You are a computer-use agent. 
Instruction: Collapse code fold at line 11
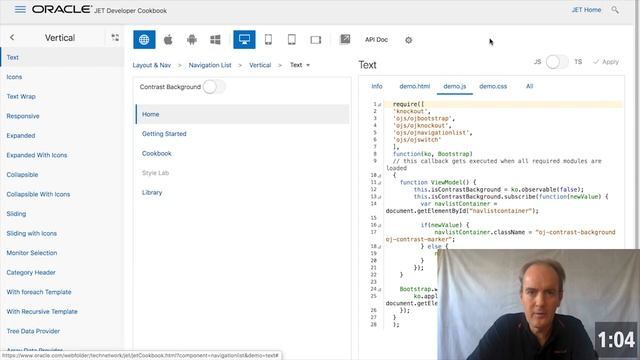(380, 182)
